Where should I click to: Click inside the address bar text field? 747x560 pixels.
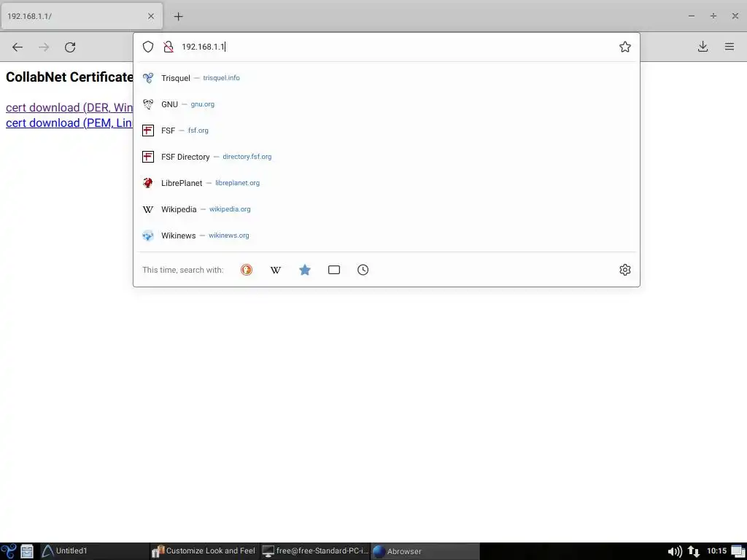395,47
